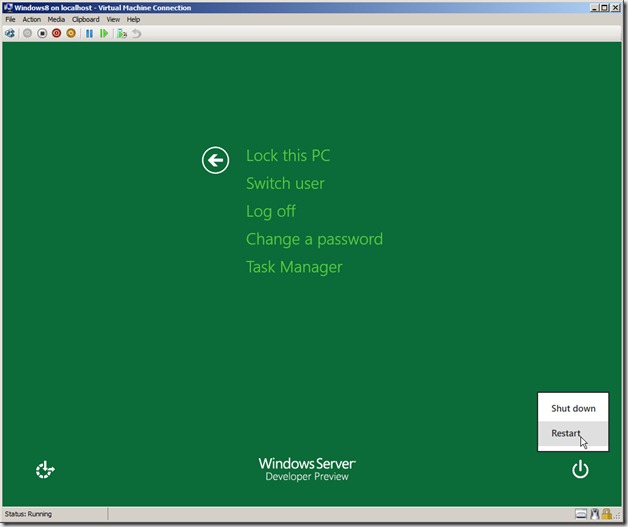Open the Ease of Access icon
628x527 pixels.
[x=45, y=470]
